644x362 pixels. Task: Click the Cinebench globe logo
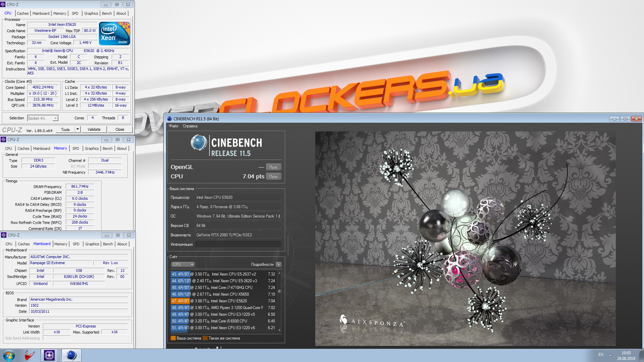tap(199, 142)
